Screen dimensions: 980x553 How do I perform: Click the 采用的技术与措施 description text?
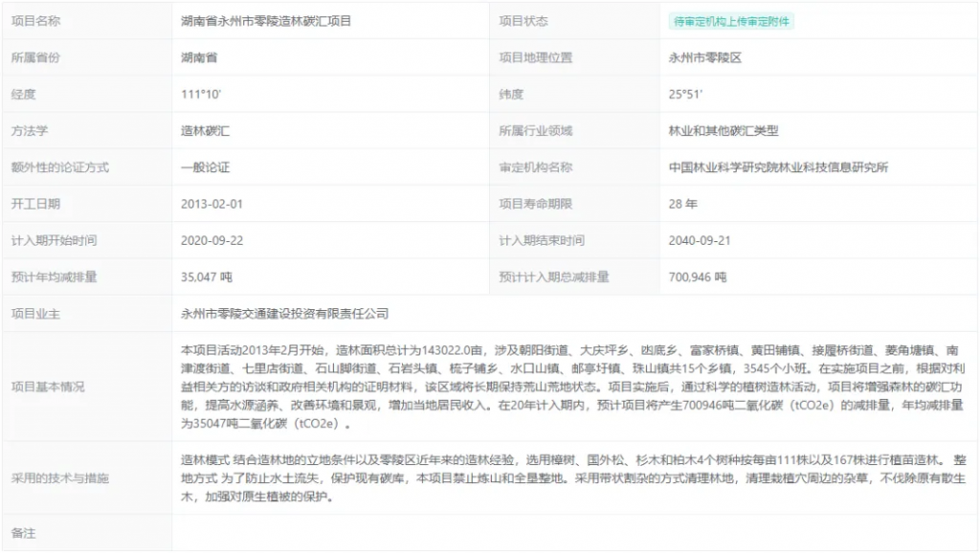[574, 478]
